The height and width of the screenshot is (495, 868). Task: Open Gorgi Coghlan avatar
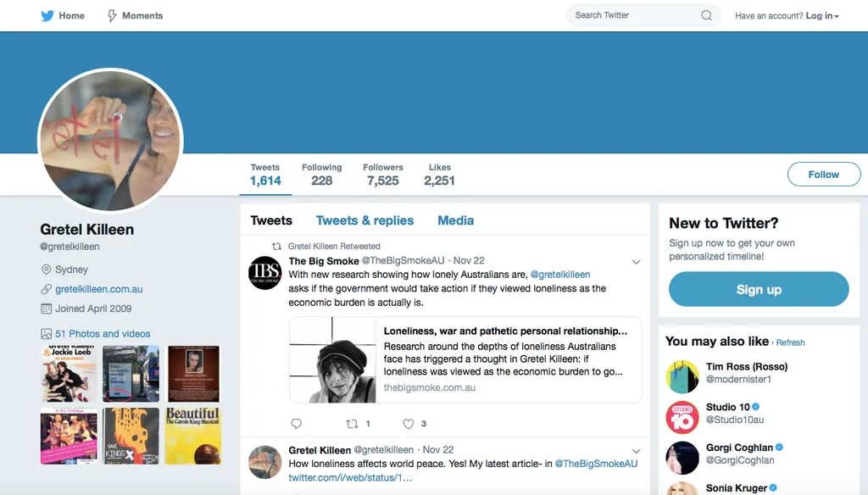[682, 458]
